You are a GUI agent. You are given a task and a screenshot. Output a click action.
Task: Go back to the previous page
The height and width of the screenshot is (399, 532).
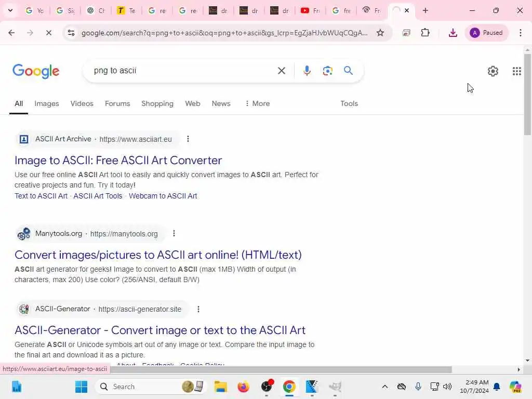tap(11, 33)
